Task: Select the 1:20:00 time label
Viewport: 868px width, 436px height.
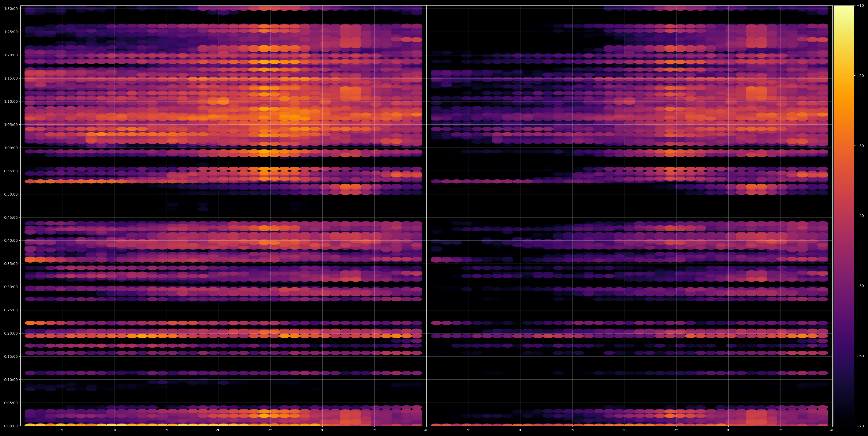Action: (11, 55)
